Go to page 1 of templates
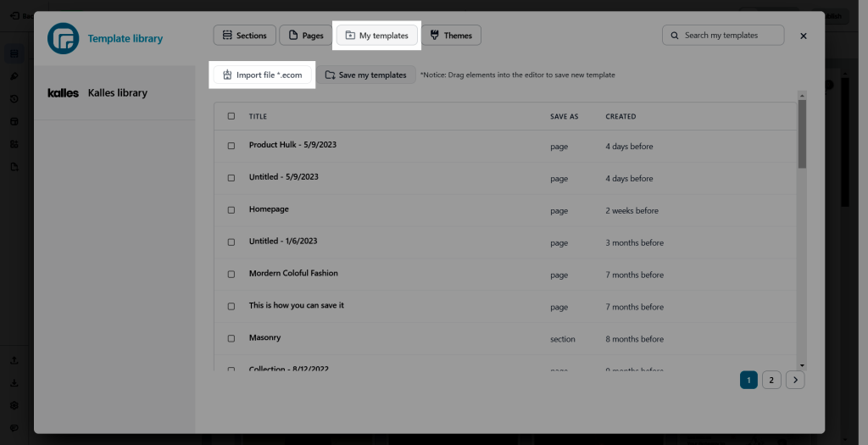 coord(748,381)
